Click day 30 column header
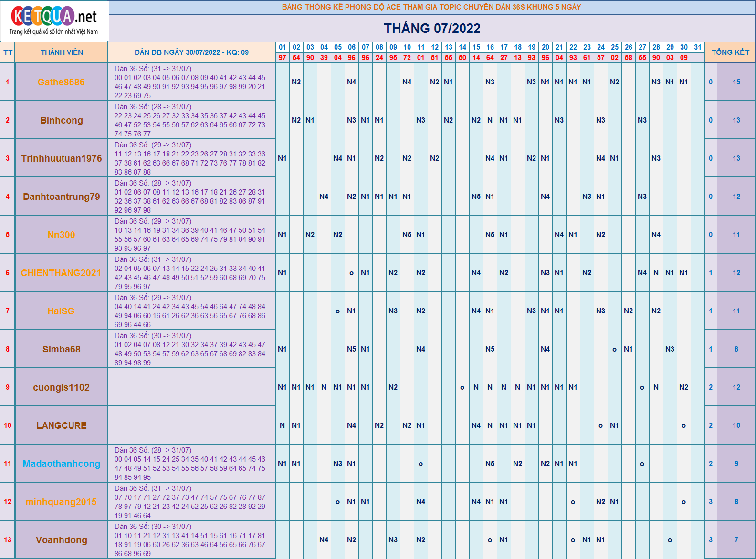This screenshot has width=756, height=559. 684,47
